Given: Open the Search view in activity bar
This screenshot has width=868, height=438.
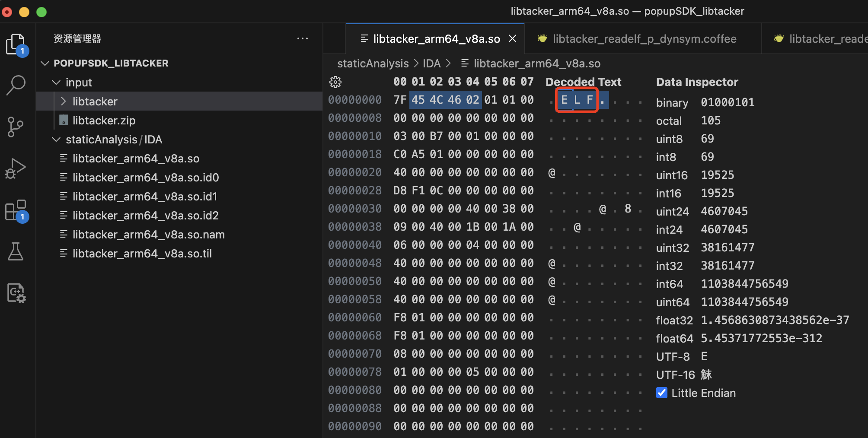Looking at the screenshot, I should [x=16, y=85].
